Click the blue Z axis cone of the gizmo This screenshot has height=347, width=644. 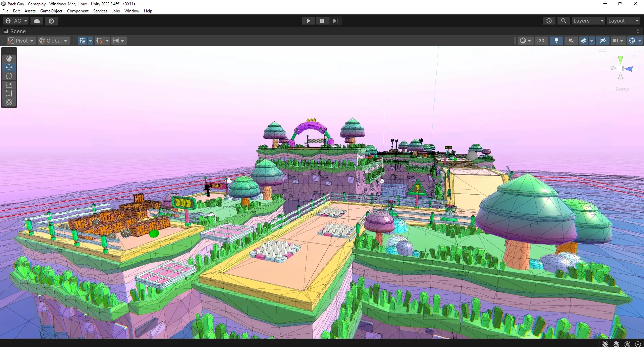629,69
